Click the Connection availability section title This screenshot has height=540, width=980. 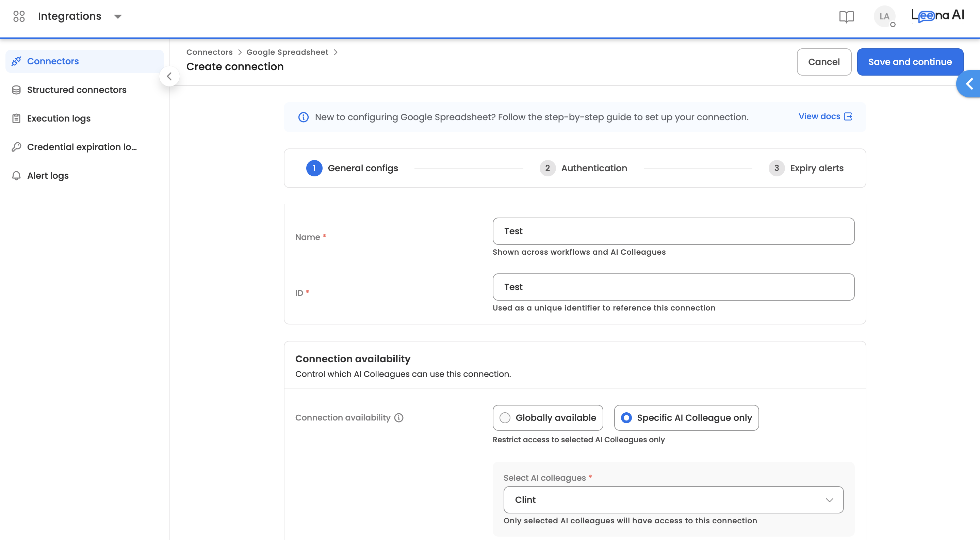click(x=353, y=359)
